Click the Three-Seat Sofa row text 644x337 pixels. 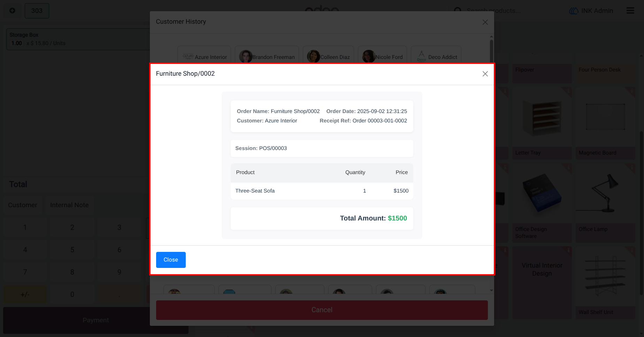coord(255,191)
